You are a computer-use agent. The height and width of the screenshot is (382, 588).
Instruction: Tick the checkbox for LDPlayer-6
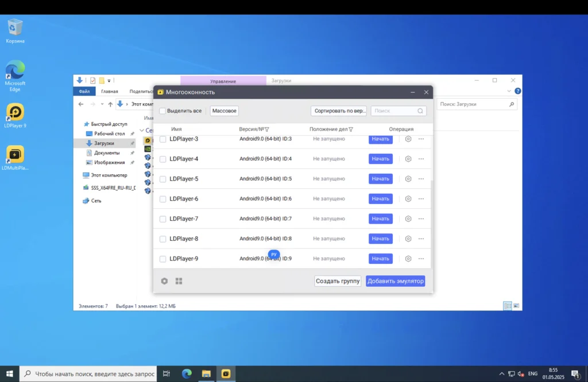[163, 199]
